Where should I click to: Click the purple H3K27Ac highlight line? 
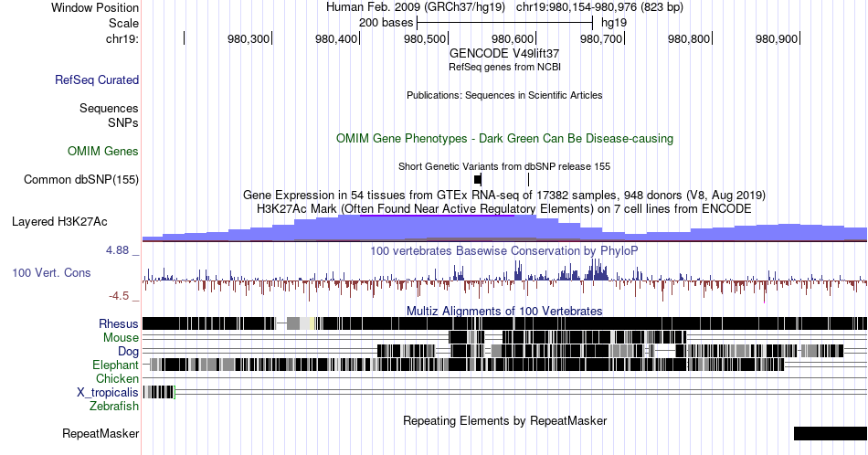[438, 216]
